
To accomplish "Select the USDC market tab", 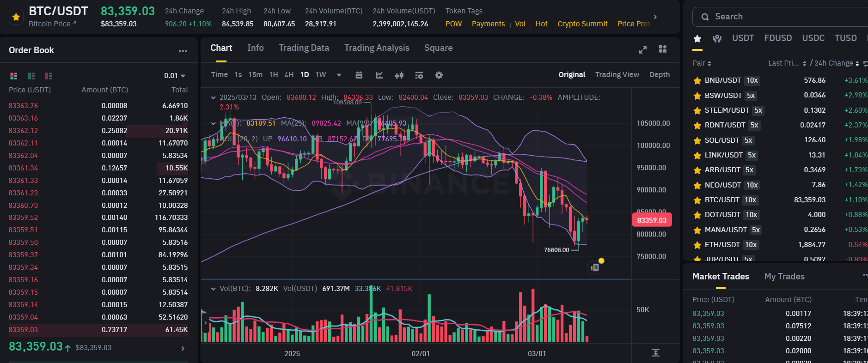I will click(x=813, y=38).
